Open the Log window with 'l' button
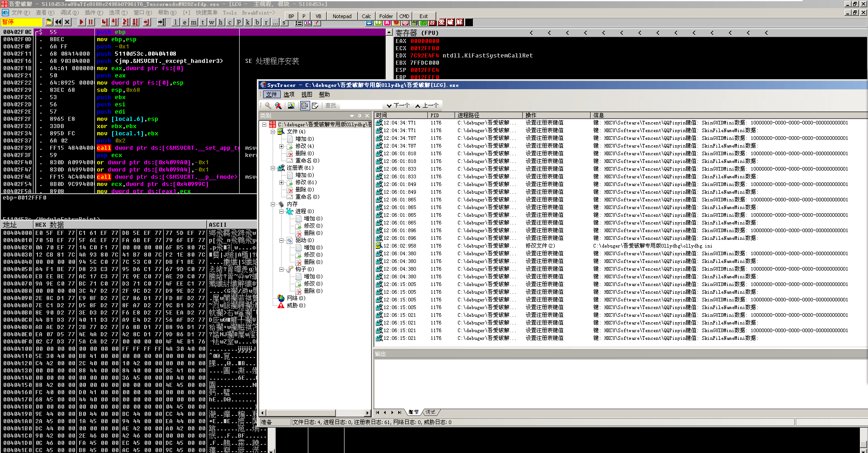Viewport: 868px width, 453px height. [176, 22]
